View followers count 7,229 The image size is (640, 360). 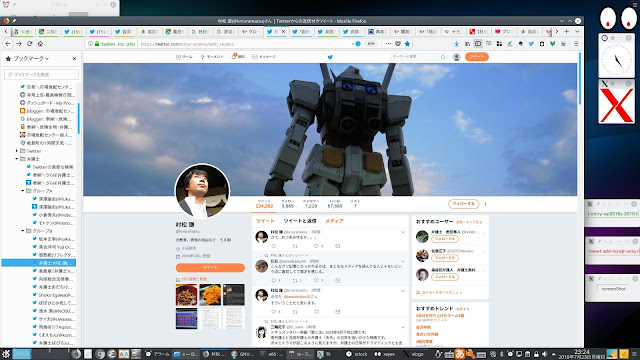pos(311,204)
